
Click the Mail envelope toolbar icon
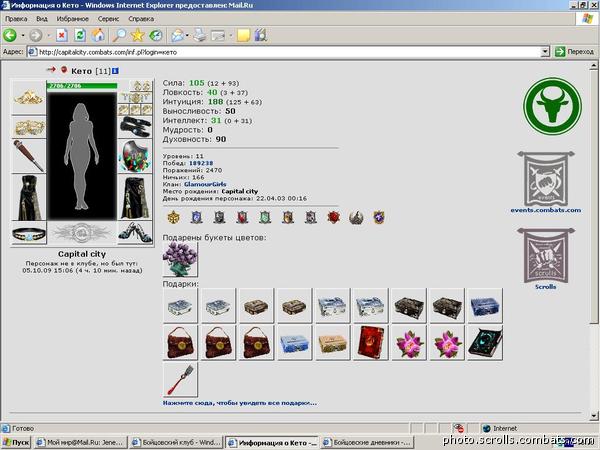[x=177, y=36]
